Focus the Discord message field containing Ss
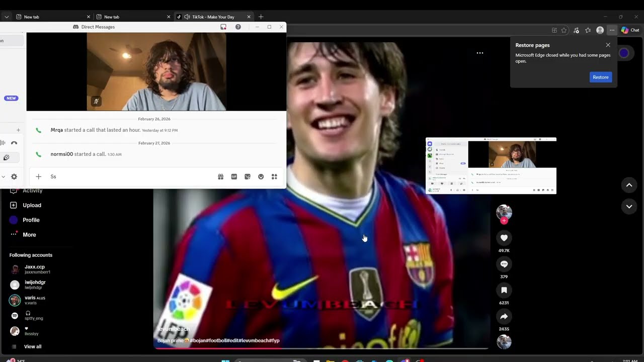The height and width of the screenshot is (362, 644). (x=131, y=176)
